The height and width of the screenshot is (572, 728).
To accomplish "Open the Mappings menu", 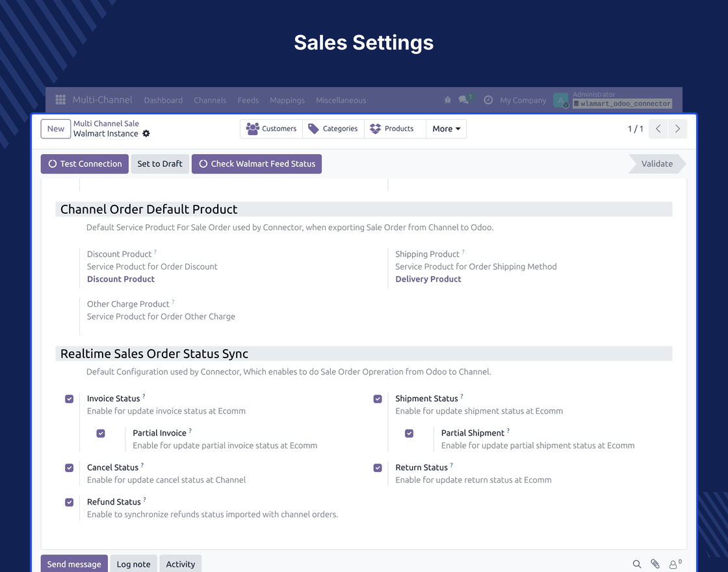I will pos(287,100).
